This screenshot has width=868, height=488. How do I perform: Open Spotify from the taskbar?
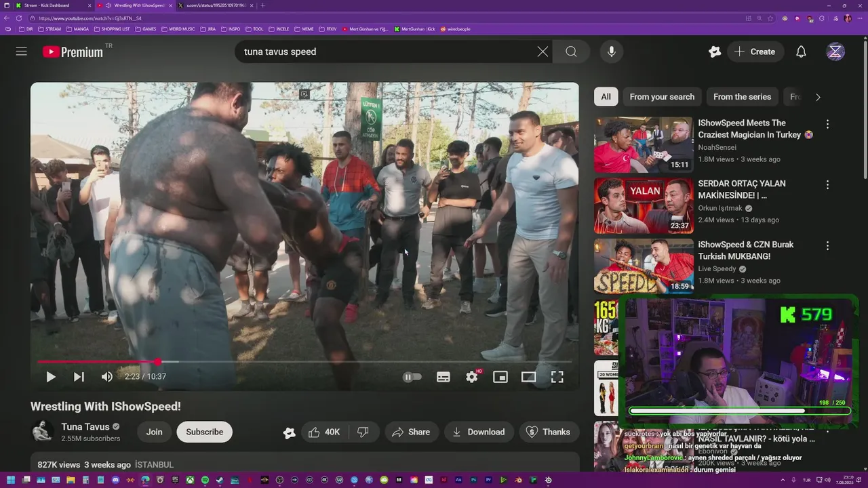(205, 480)
